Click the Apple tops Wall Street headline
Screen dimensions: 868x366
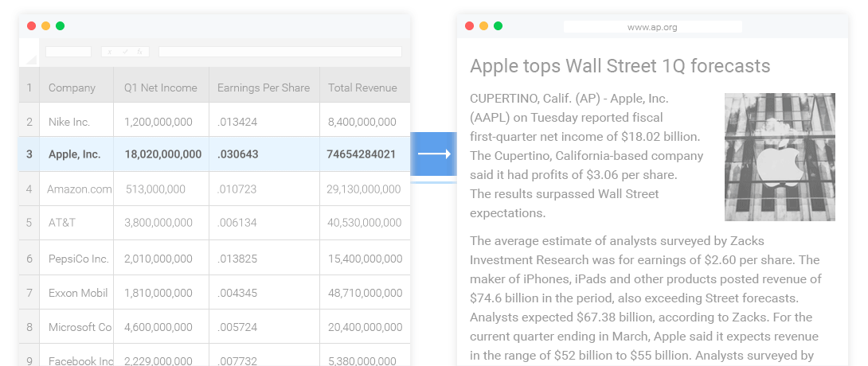(x=620, y=65)
